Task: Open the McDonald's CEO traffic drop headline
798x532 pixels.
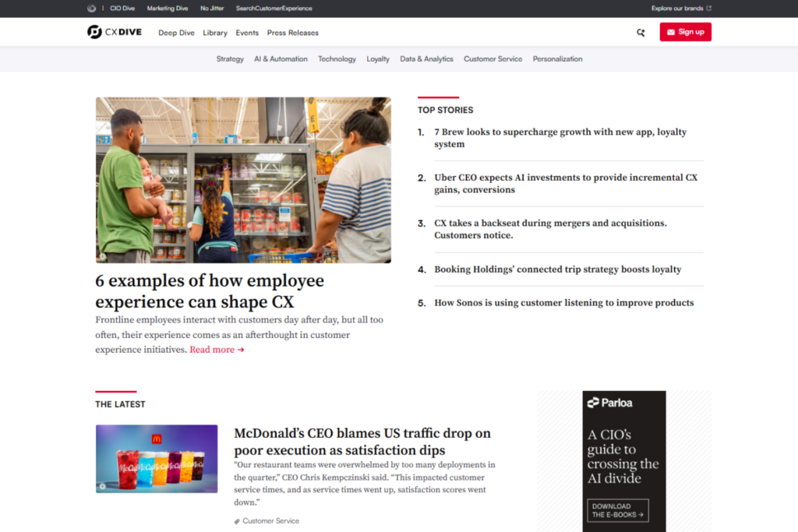Action: (x=362, y=442)
